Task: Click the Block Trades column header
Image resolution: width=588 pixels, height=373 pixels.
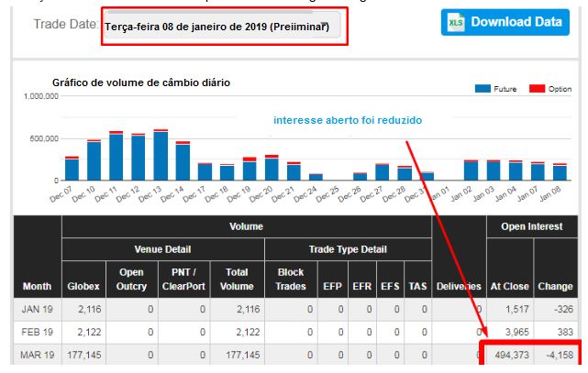Action: click(290, 280)
